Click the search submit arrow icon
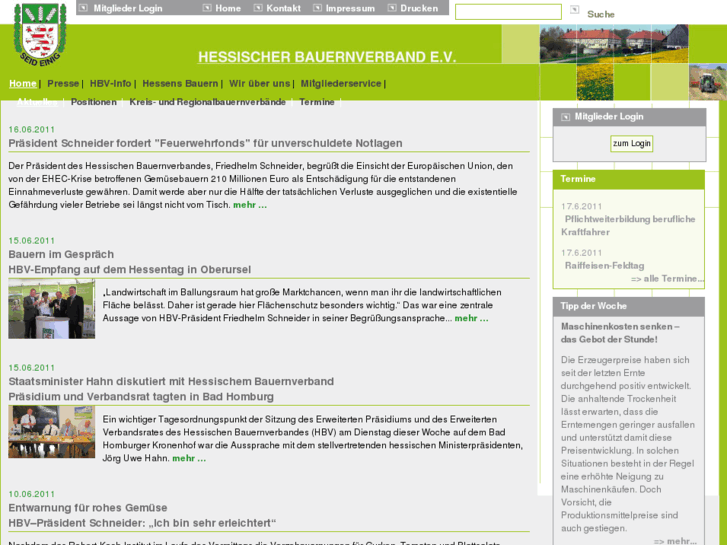727x545 pixels. [574, 9]
